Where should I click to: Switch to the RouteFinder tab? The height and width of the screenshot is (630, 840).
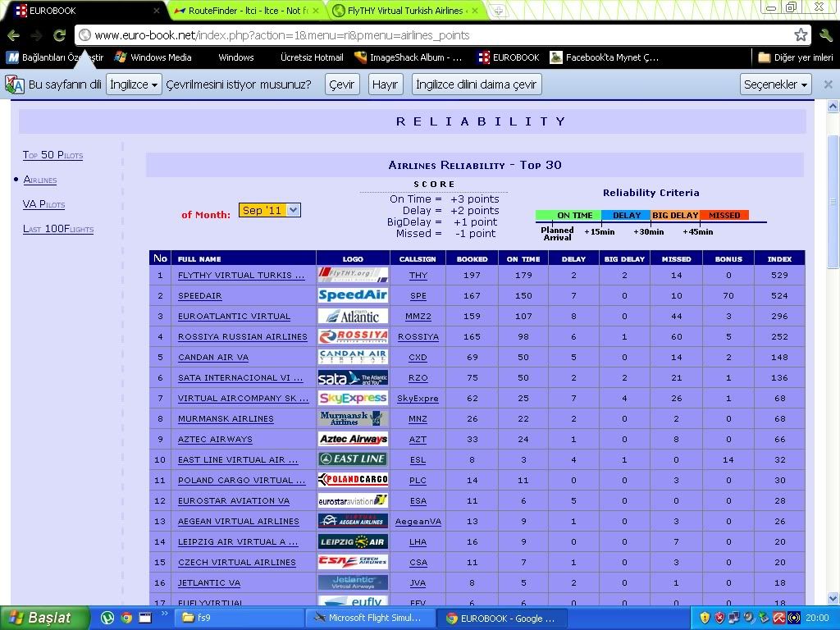click(x=244, y=11)
